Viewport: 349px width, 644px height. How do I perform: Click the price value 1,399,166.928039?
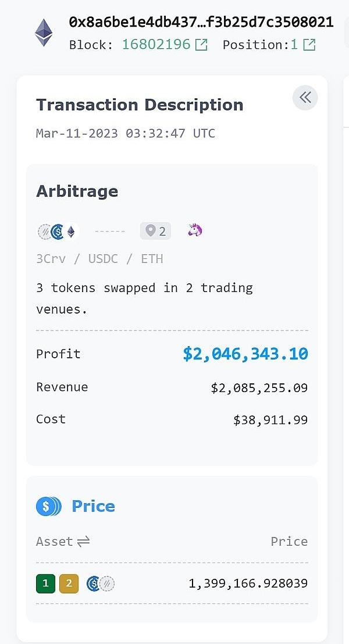(x=248, y=583)
